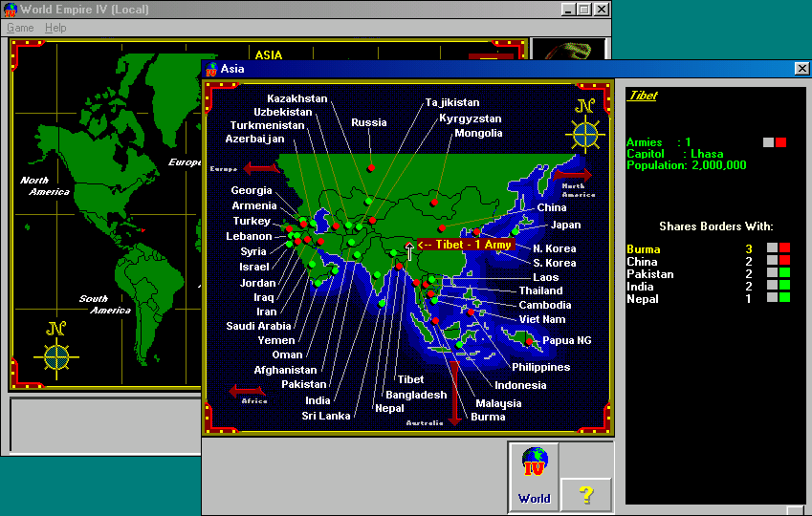Click Nepal in the Shares Borders list
Screen dimensions: 812x516
[642, 299]
